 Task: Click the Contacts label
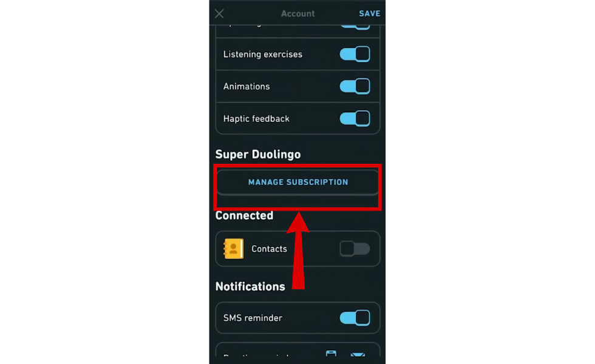tap(269, 249)
